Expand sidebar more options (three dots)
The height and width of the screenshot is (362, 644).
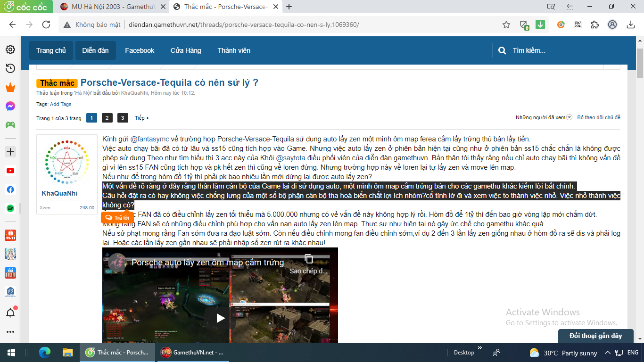(10, 332)
